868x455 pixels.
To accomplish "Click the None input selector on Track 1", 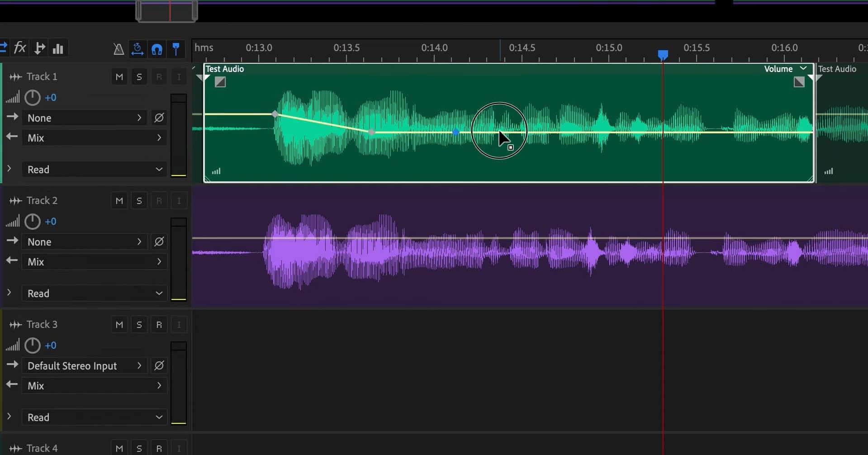I will (x=84, y=118).
